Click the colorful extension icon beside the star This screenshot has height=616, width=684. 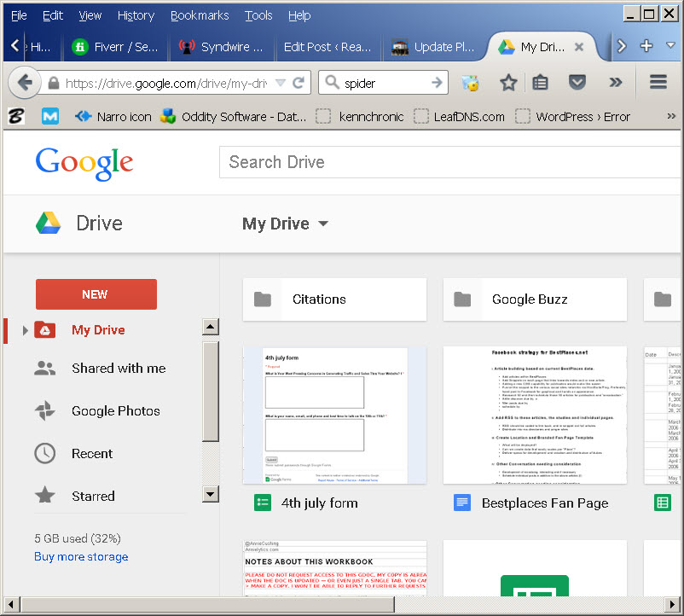pyautogui.click(x=471, y=83)
